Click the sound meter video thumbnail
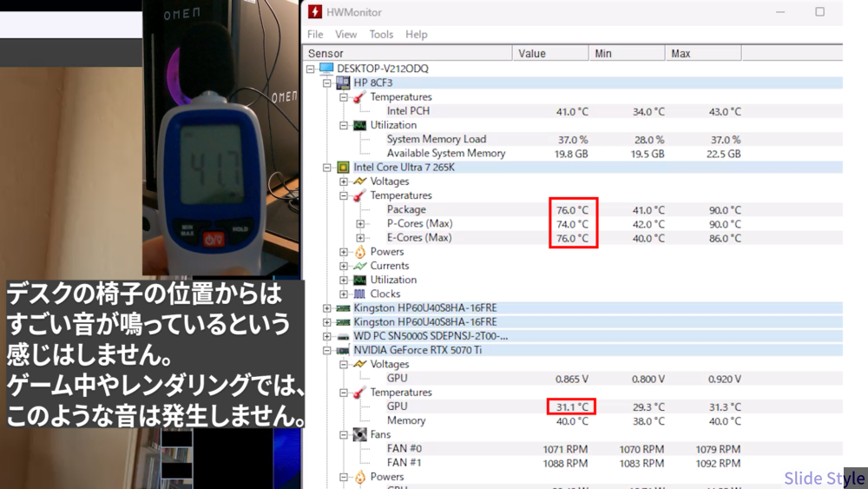Screen dimensions: 868x489 tap(221, 137)
